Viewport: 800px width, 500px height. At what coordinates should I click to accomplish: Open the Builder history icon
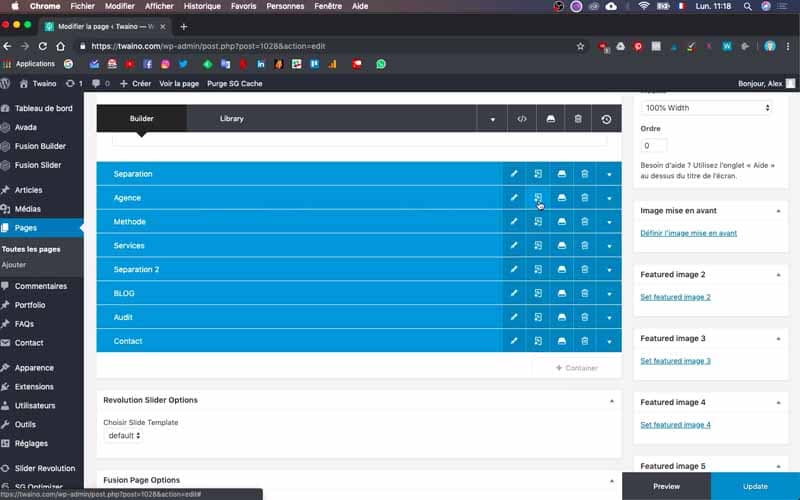(x=606, y=119)
